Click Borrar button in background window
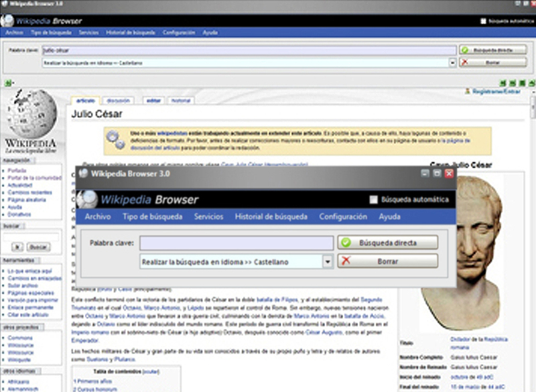This screenshot has height=392, width=536. pos(492,62)
